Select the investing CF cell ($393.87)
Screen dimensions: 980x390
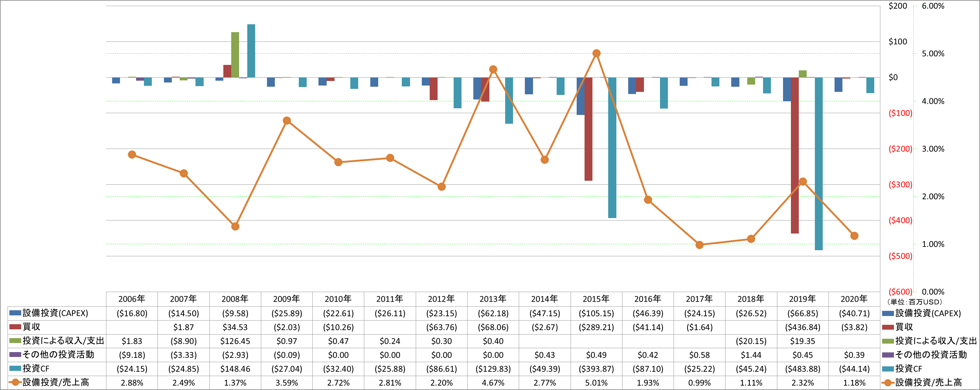[x=596, y=369]
